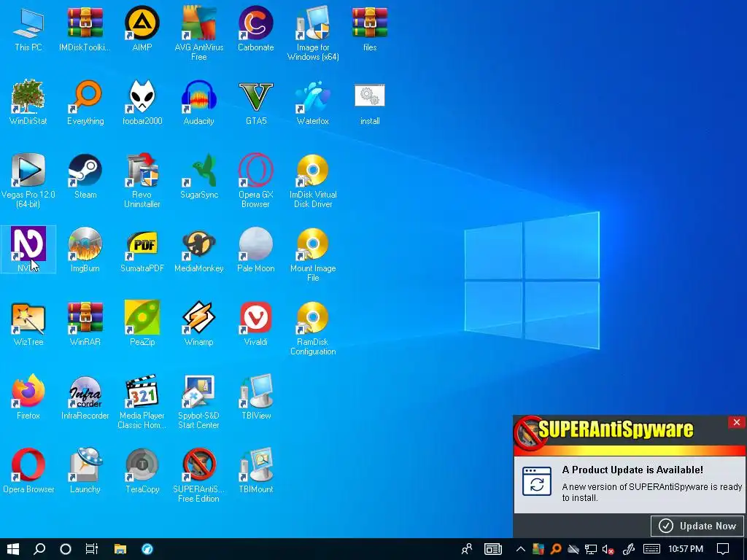Viewport: 747px width, 560px height.
Task: Select the install file icon
Action: point(370,103)
